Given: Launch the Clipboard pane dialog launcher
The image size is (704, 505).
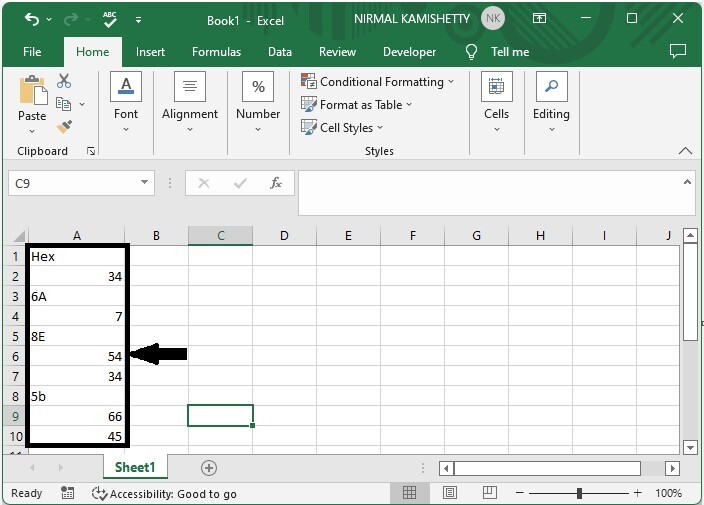Looking at the screenshot, I should (91, 151).
